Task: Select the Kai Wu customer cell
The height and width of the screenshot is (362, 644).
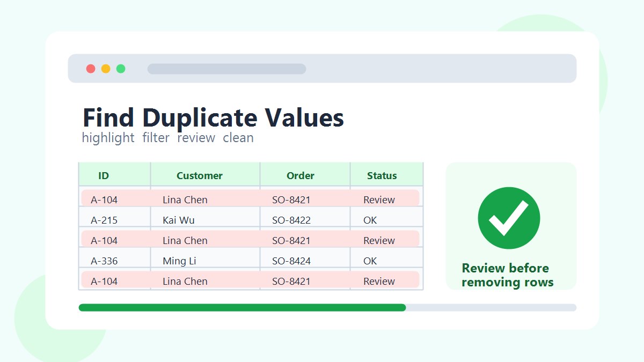Action: click(x=179, y=220)
